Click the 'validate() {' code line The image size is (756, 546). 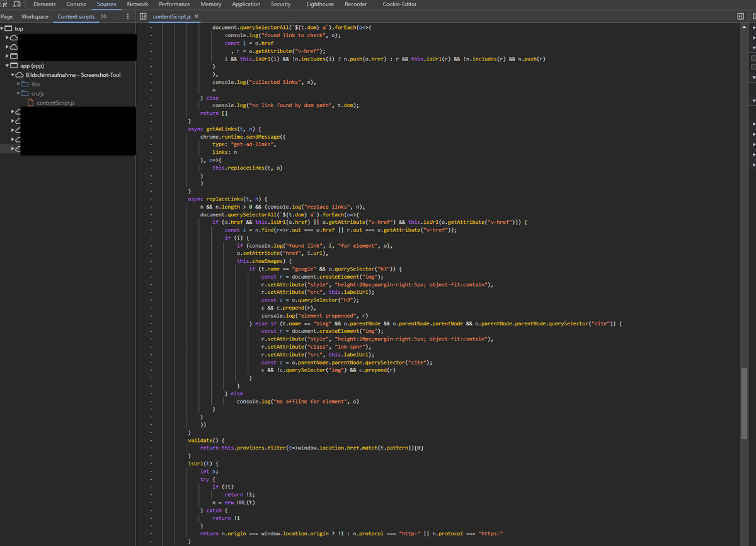point(205,440)
